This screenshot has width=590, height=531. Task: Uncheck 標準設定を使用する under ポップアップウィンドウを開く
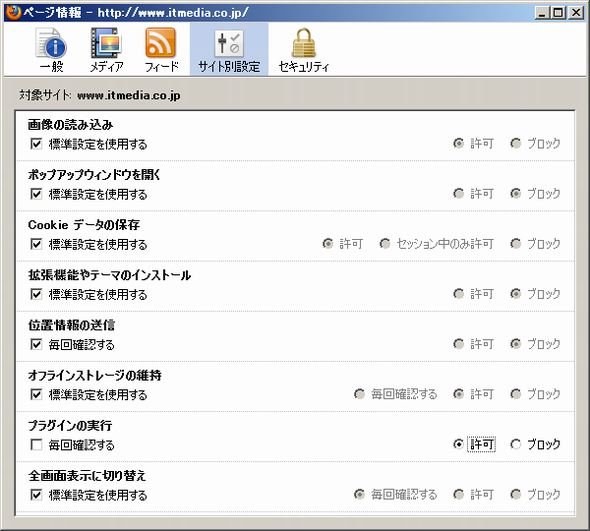click(36, 194)
